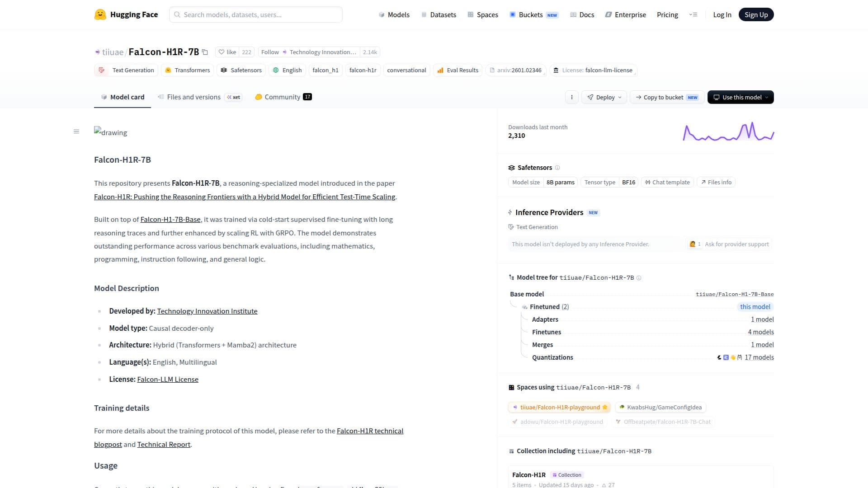
Task: Click the tiiuae organization avatar icon
Action: click(x=97, y=52)
